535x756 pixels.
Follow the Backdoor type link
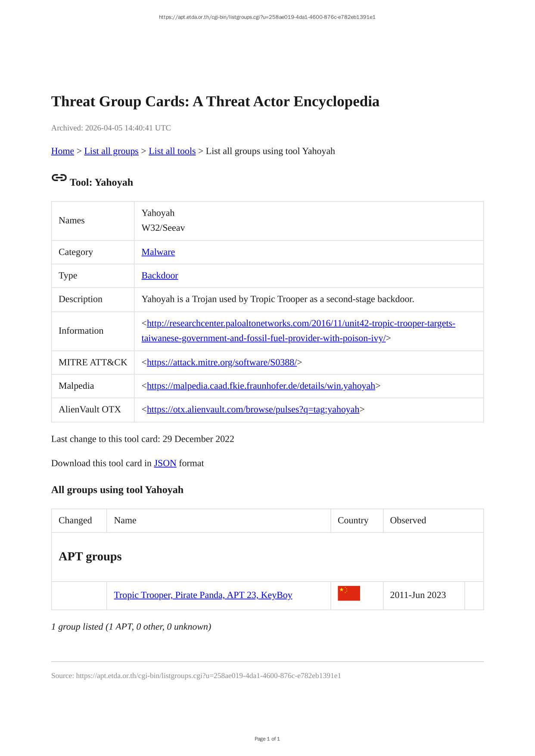pyautogui.click(x=159, y=276)
